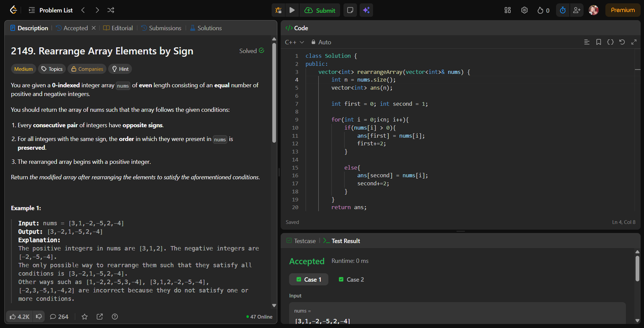Click the 'Runtime: 0 ms' text
The width and height of the screenshot is (644, 328).
point(350,261)
